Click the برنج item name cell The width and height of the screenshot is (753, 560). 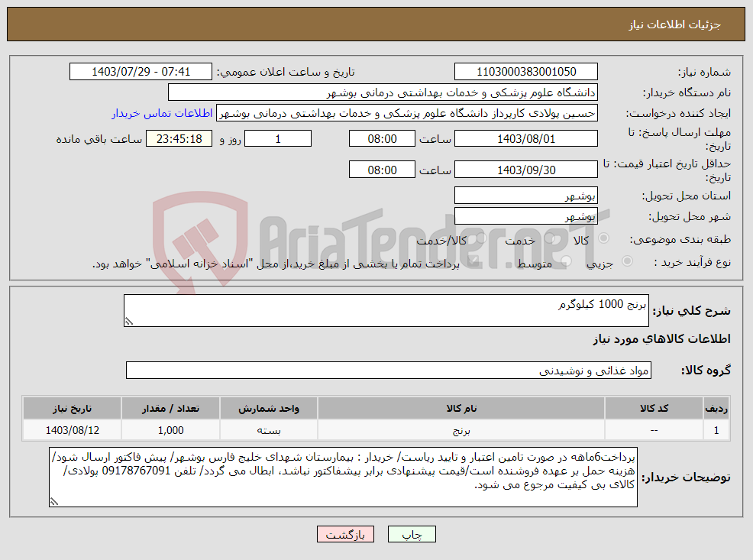click(x=461, y=430)
